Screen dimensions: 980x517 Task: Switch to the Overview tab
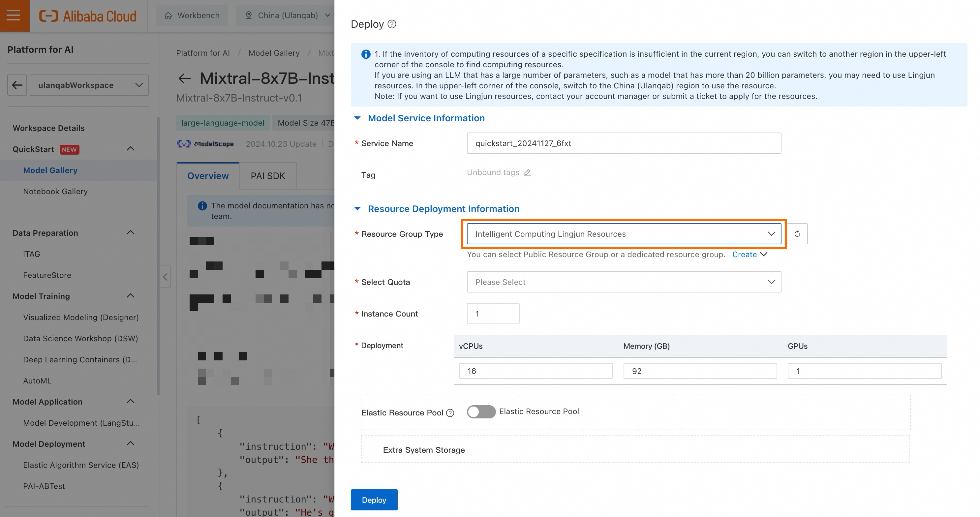[208, 176]
